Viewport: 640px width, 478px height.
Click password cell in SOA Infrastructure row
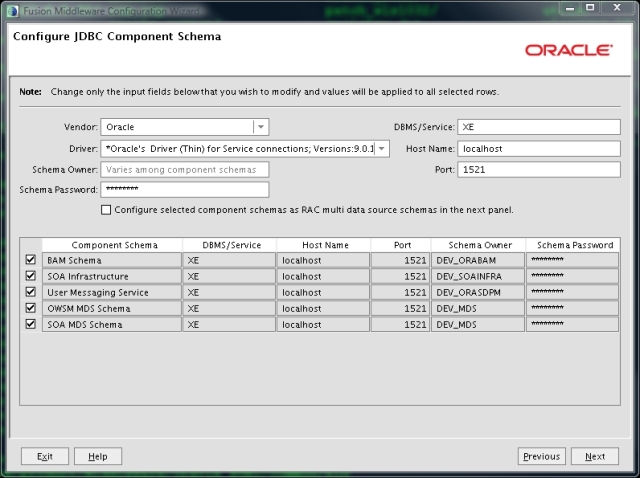(573, 276)
